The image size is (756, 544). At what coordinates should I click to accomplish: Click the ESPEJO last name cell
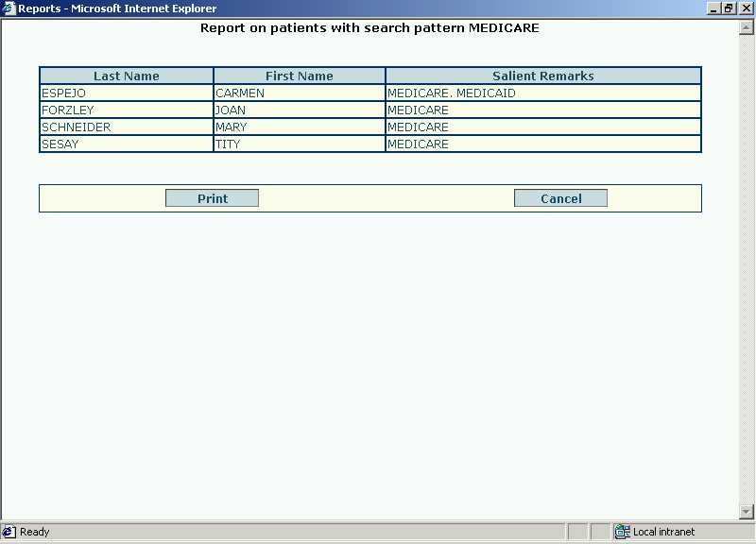127,93
